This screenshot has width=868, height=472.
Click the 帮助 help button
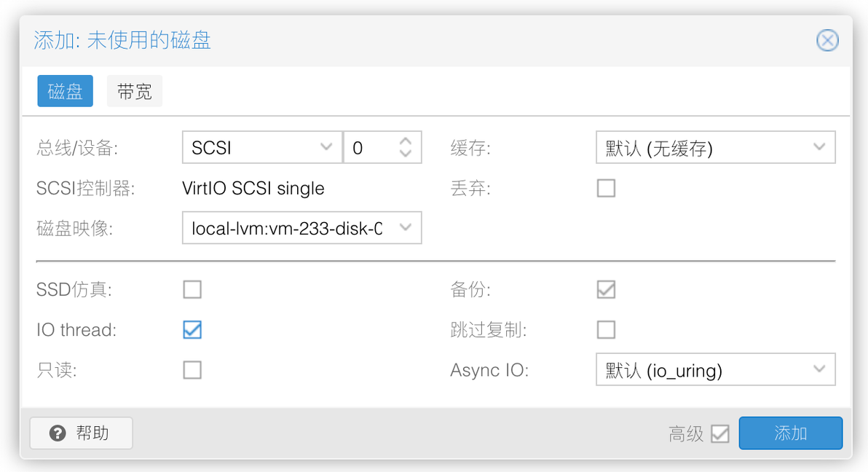coord(81,433)
